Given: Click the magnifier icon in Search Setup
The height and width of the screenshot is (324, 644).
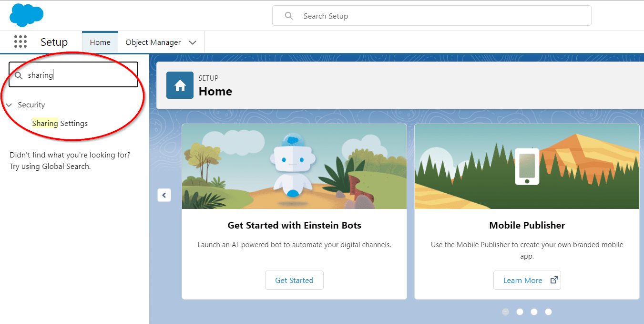Looking at the screenshot, I should tap(288, 16).
